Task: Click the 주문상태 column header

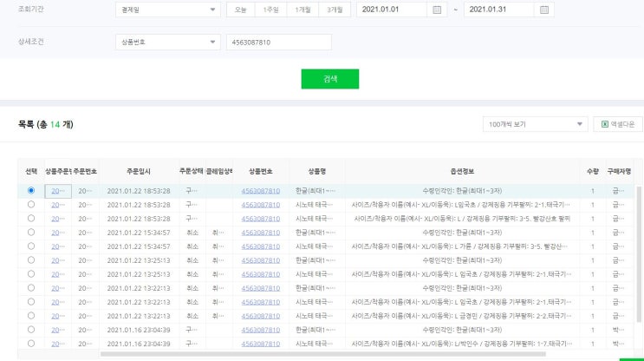Action: click(x=192, y=172)
